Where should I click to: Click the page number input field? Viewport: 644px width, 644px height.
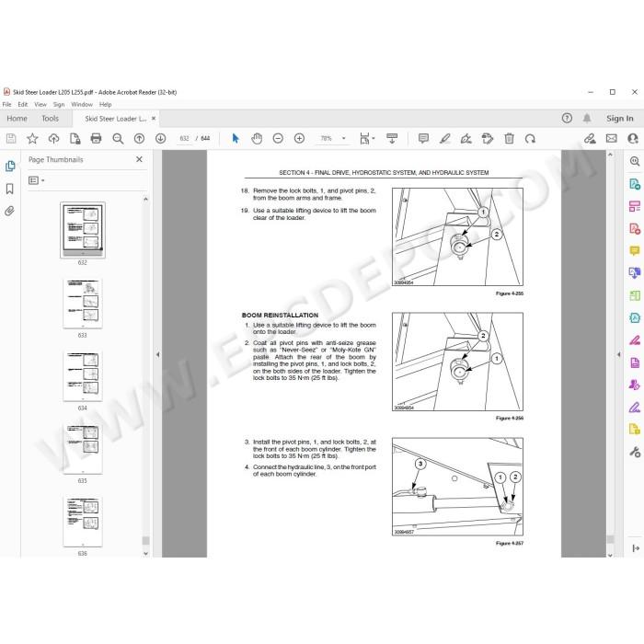click(x=184, y=139)
